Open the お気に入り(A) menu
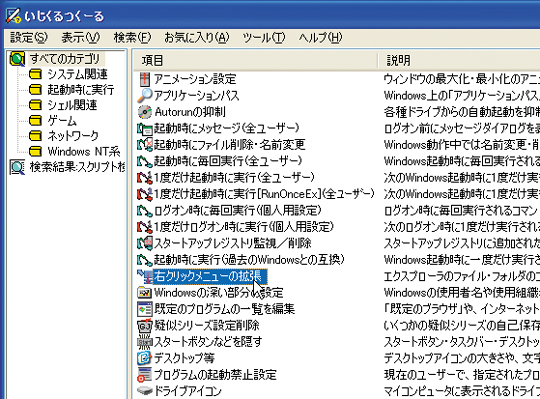This screenshot has width=540, height=399. (197, 38)
